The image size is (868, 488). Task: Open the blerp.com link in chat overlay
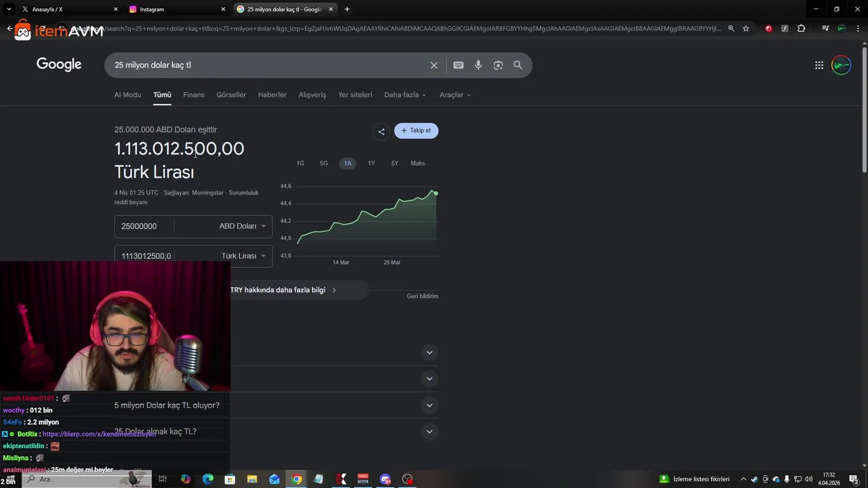point(99,434)
